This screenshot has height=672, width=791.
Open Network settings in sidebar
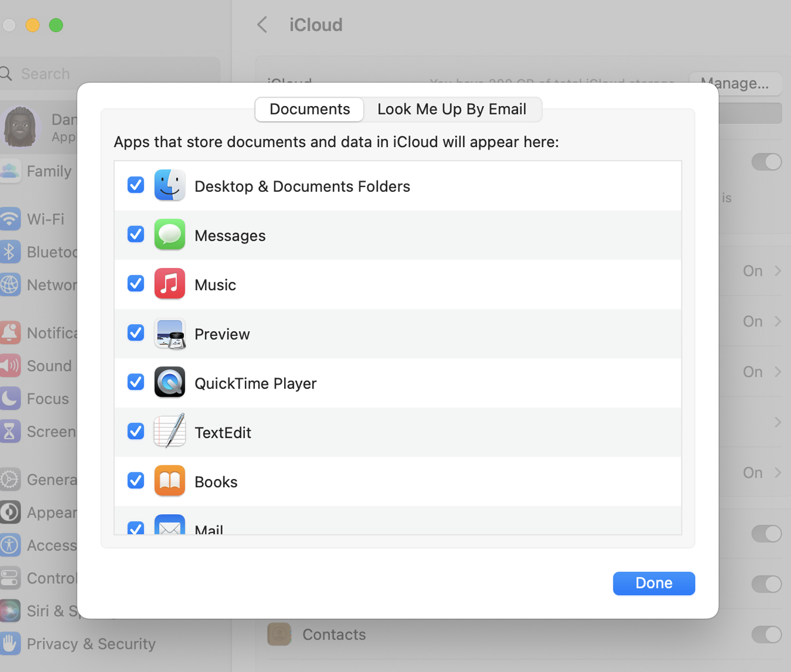39,285
